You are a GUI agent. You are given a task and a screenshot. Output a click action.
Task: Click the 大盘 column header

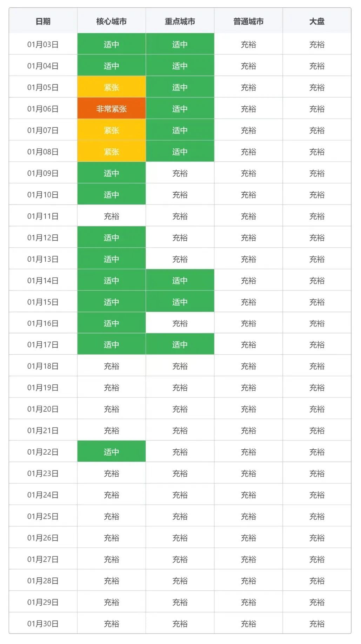(317, 21)
